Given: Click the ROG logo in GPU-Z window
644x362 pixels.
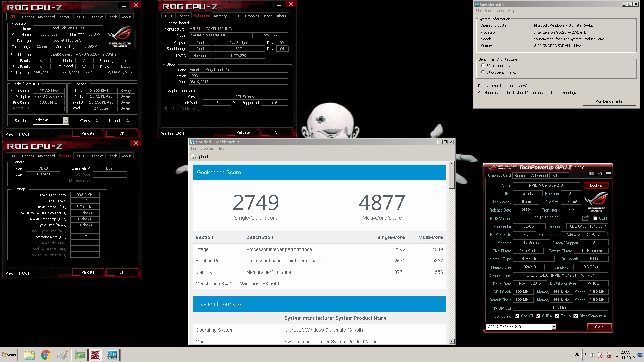Looking at the screenshot, I should [x=596, y=201].
